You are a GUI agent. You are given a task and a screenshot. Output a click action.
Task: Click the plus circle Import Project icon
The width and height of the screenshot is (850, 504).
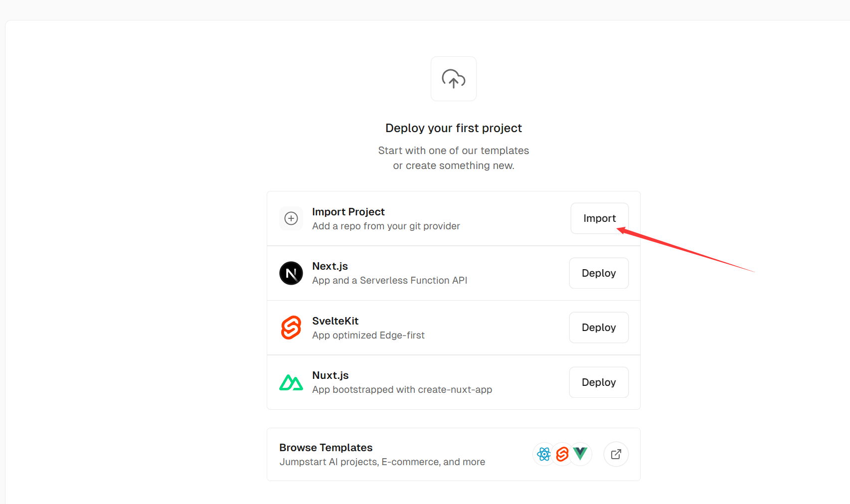point(291,218)
